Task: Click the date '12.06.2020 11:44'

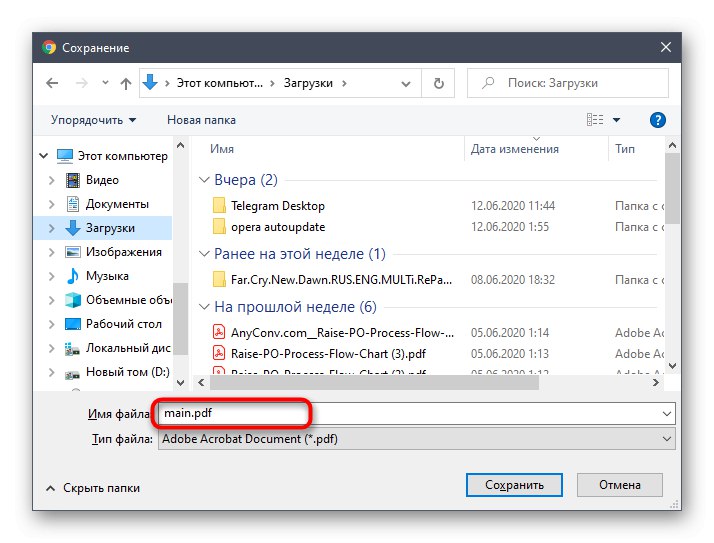Action: pyautogui.click(x=513, y=206)
